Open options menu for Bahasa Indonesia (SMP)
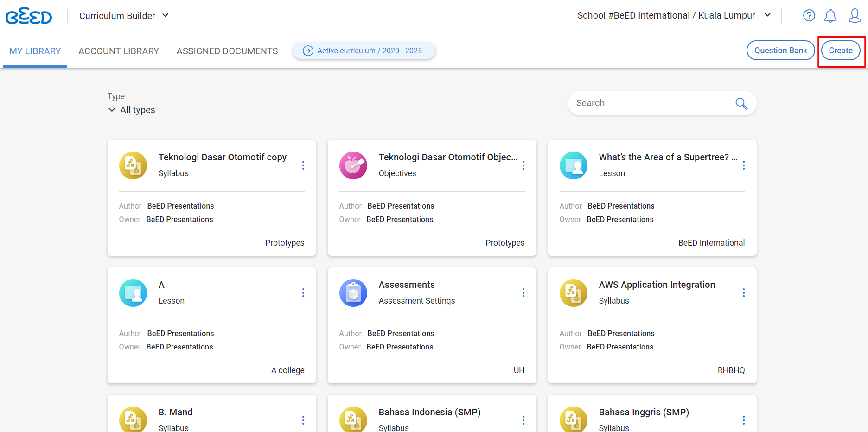This screenshot has height=432, width=868. 523,420
